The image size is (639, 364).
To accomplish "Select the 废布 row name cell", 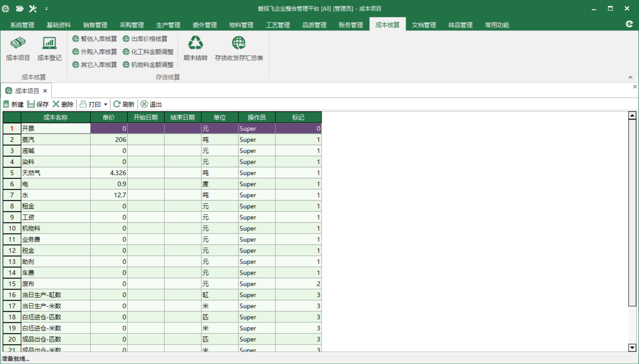I will pos(55,284).
